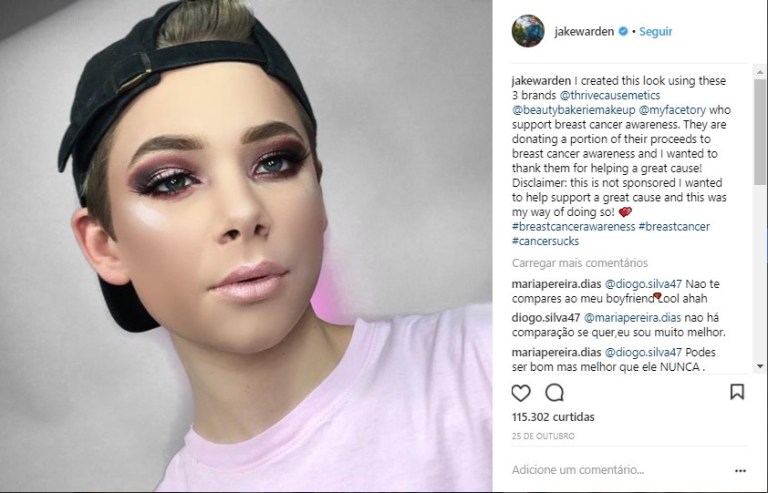The width and height of the screenshot is (768, 493).
Task: Open comments via speech bubble icon
Action: click(x=554, y=393)
